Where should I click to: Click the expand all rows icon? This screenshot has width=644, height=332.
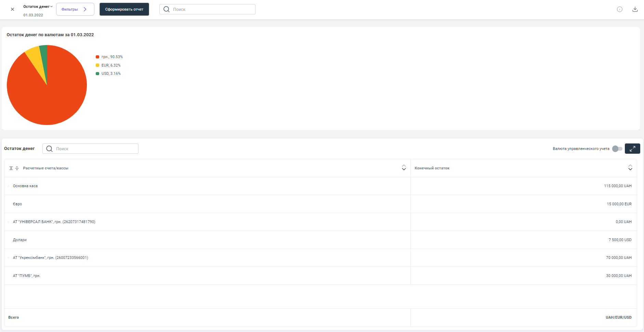coord(11,168)
